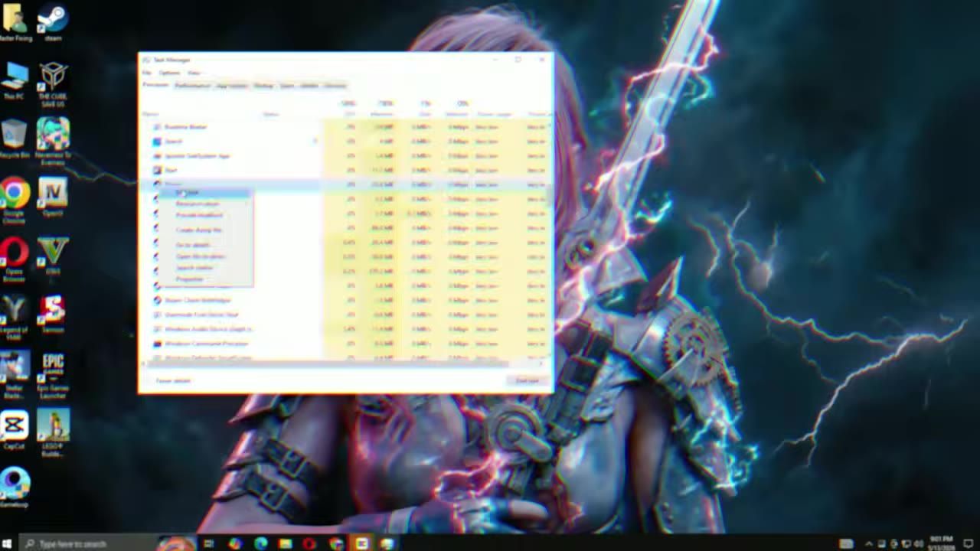Choose Provide feedback in context menu
Image resolution: width=980 pixels, height=551 pixels.
pos(207,215)
